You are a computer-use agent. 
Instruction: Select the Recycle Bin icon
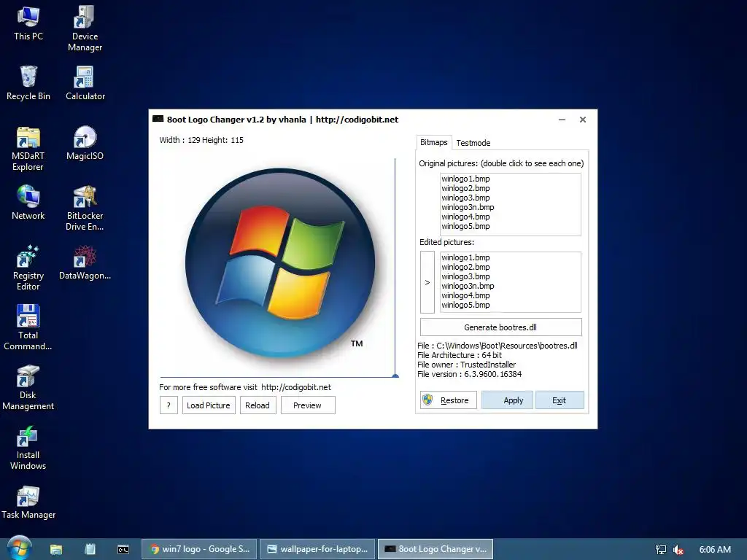28,83
